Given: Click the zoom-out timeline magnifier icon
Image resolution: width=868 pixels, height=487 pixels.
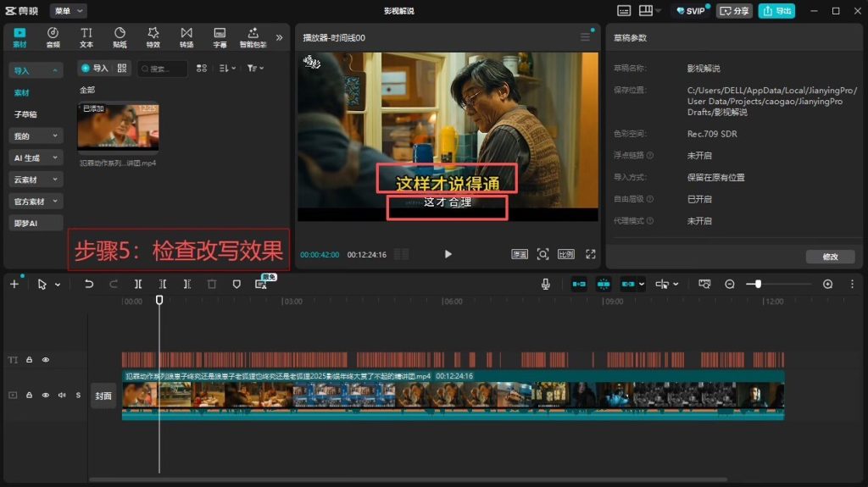Looking at the screenshot, I should click(730, 284).
